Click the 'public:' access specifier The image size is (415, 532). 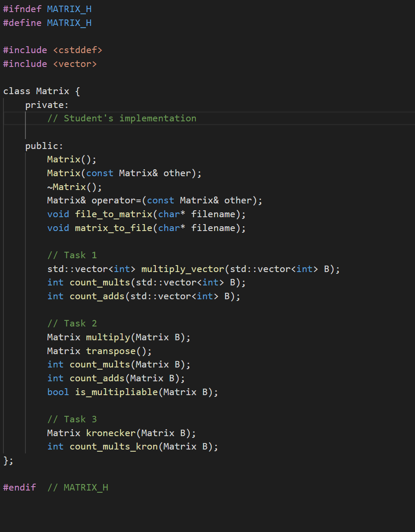[x=44, y=146]
